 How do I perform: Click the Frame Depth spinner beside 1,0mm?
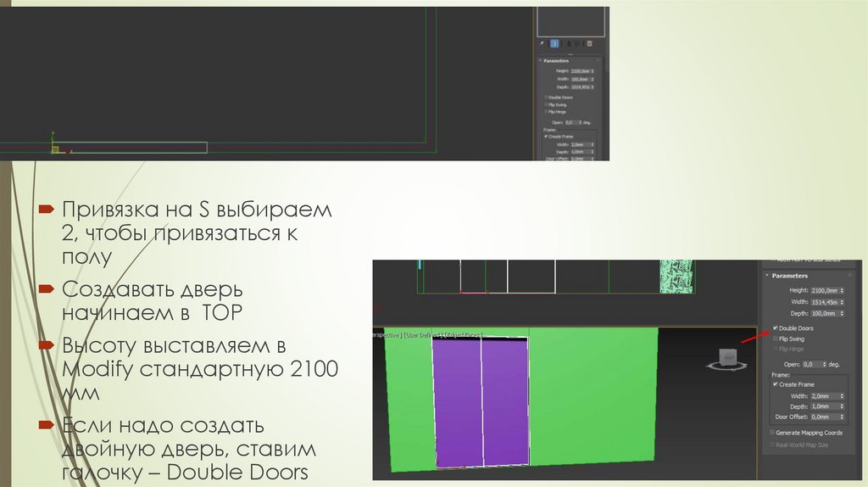(842, 406)
